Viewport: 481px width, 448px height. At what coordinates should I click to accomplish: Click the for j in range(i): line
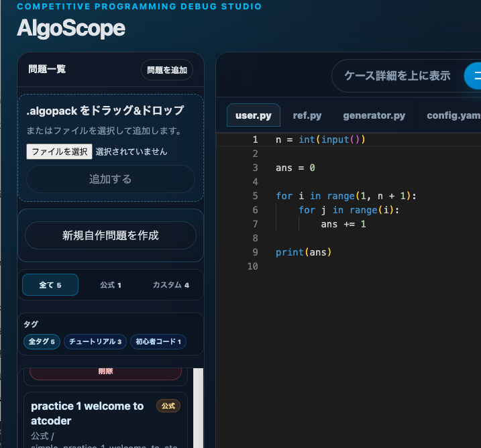(x=349, y=210)
